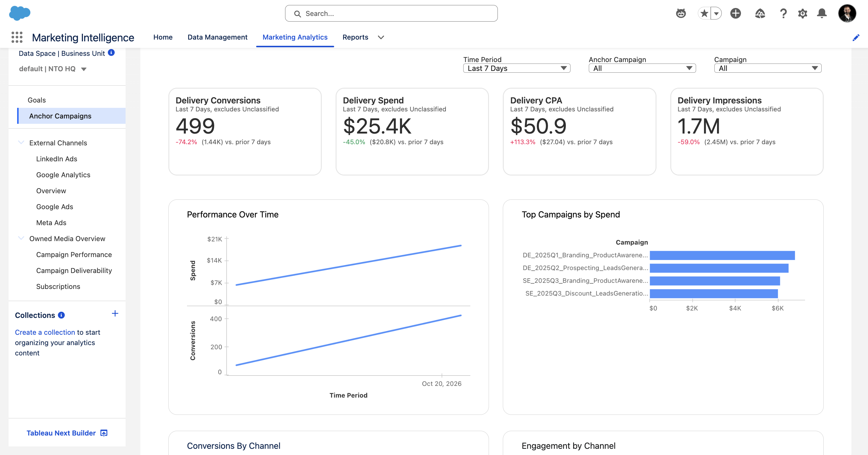Click the Salesforce cloud logo
The image size is (868, 455).
[19, 13]
